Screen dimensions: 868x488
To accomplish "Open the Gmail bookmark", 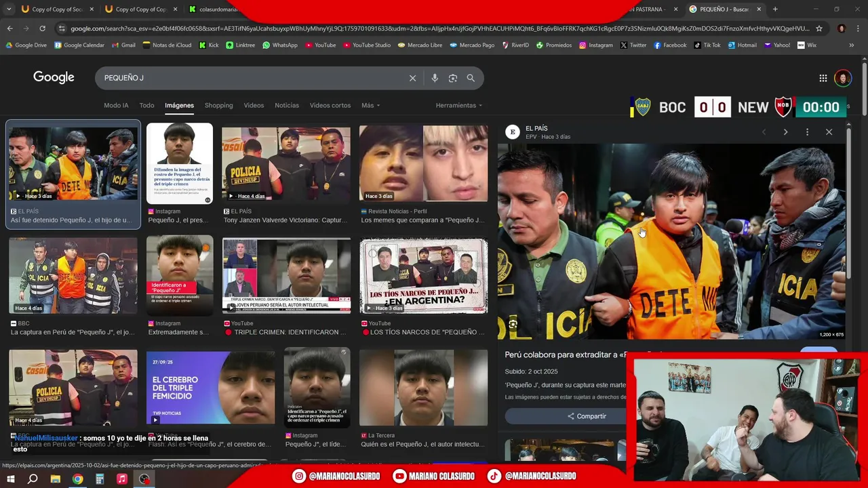I will [x=123, y=45].
